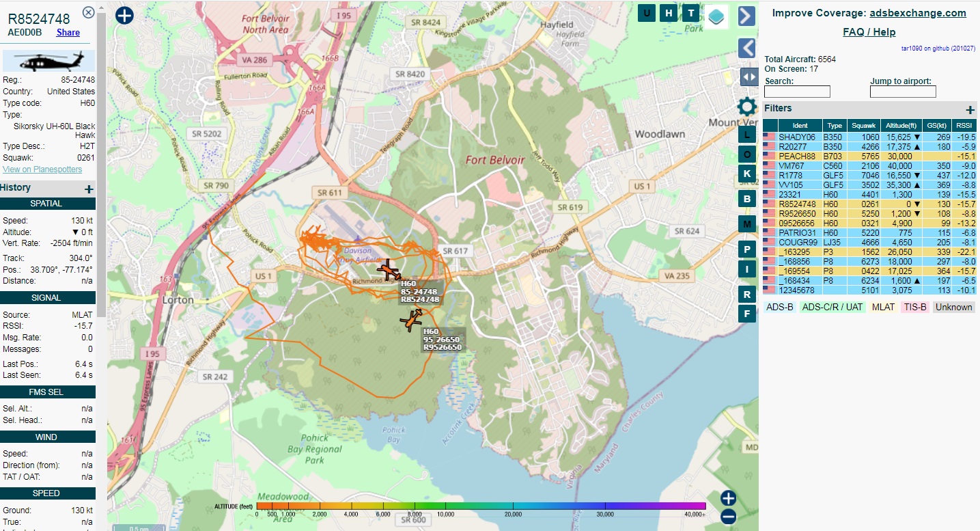
Task: Sort table by Type column
Action: (835, 126)
